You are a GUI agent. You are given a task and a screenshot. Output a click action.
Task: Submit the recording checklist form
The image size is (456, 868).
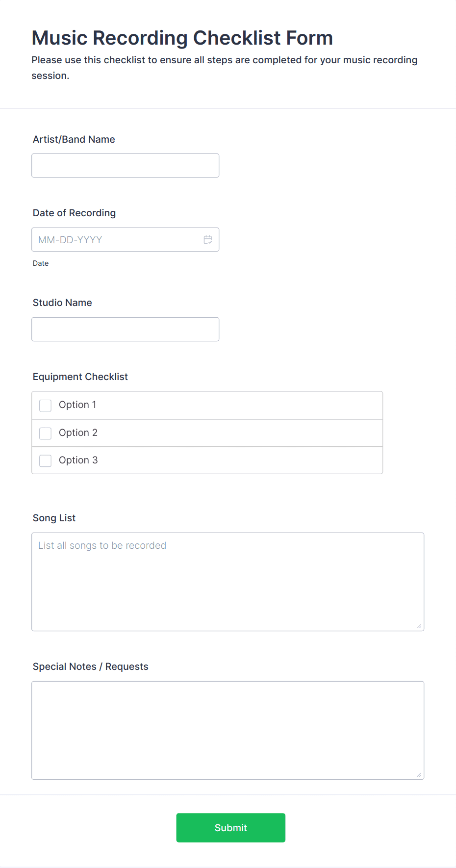pos(231,828)
